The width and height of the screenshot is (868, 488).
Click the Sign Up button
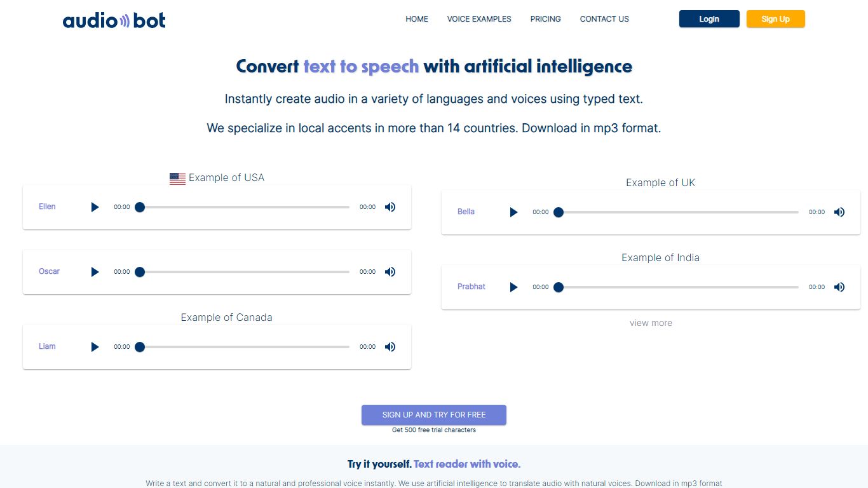[775, 18]
